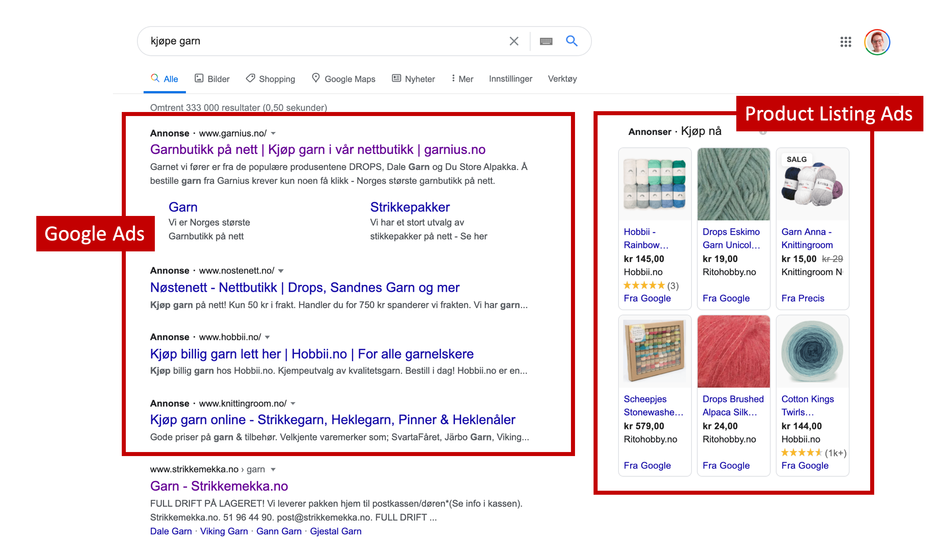The image size is (950, 560).
Task: Click the Drops Brushed Alpaca red image
Action: (x=733, y=351)
